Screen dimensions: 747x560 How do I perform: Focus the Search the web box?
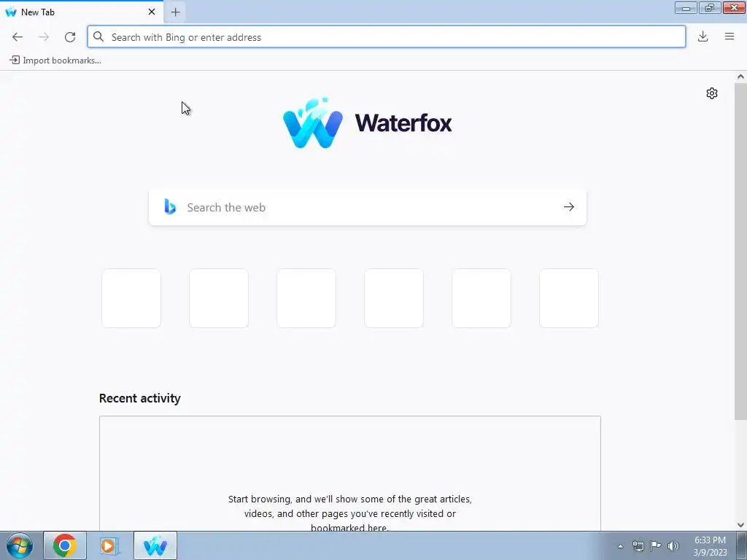tap(368, 207)
